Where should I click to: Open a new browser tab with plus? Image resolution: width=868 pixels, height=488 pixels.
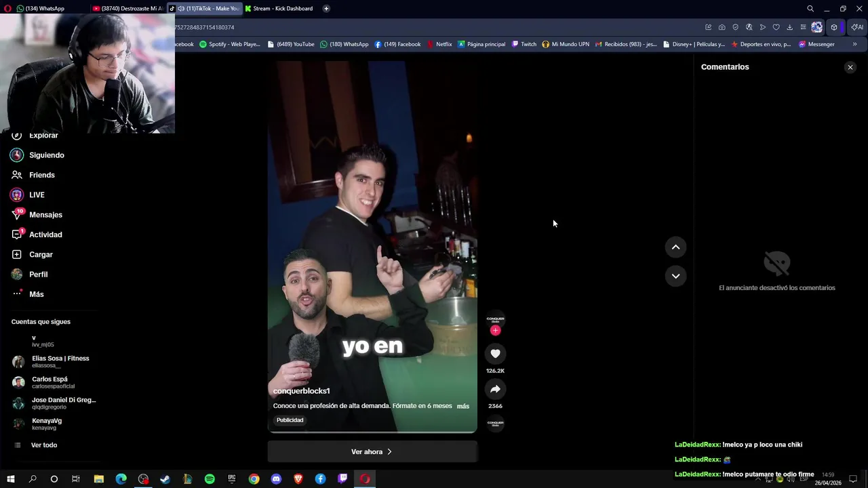click(x=326, y=8)
